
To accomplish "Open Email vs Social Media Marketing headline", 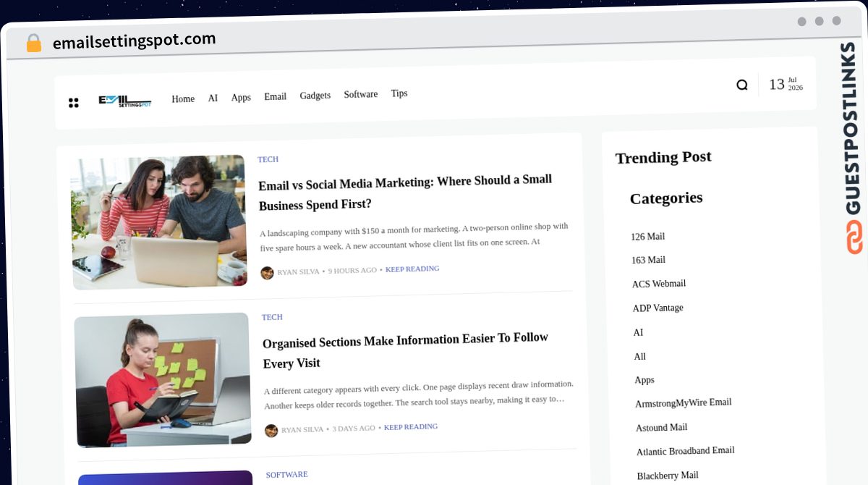I will point(405,192).
